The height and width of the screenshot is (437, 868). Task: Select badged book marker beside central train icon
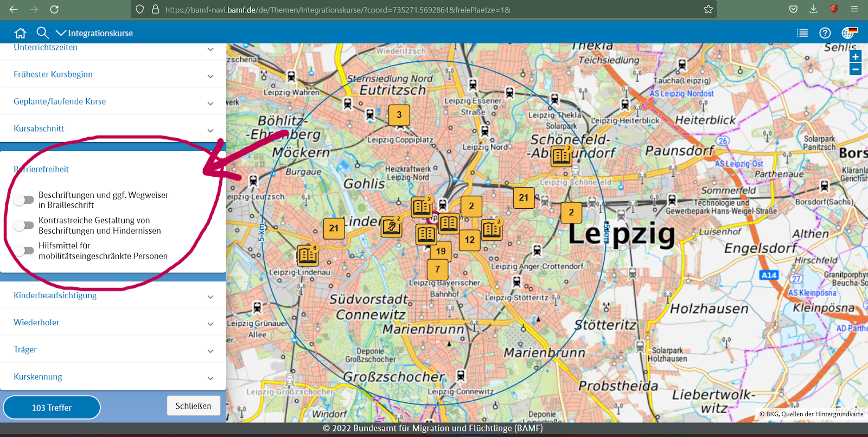point(422,207)
